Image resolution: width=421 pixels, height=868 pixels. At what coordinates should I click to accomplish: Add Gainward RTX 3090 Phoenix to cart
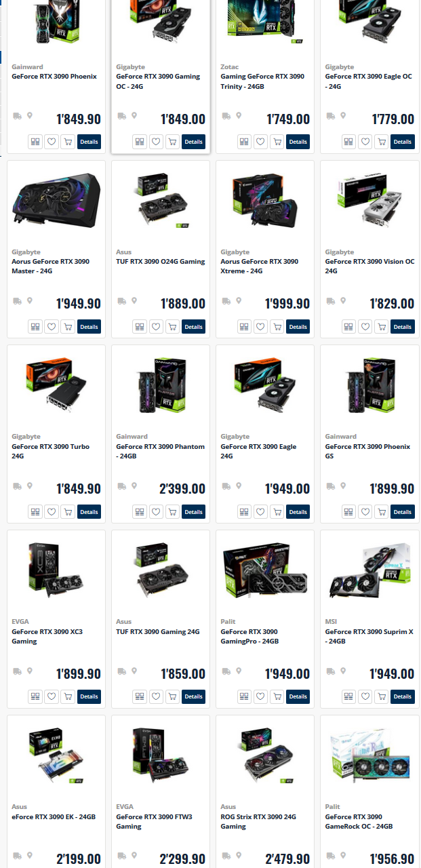click(x=68, y=142)
